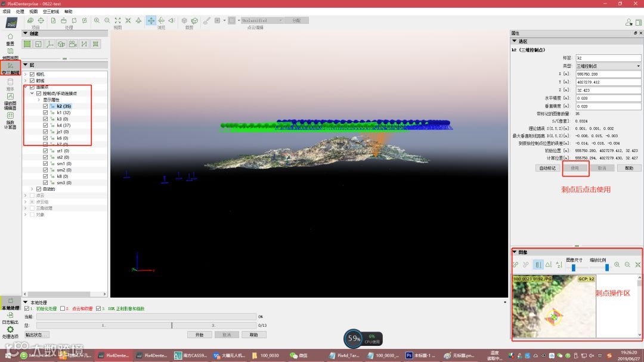Open the 空三射线 menu
Image resolution: width=644 pixels, height=362 pixels.
tap(51, 11)
